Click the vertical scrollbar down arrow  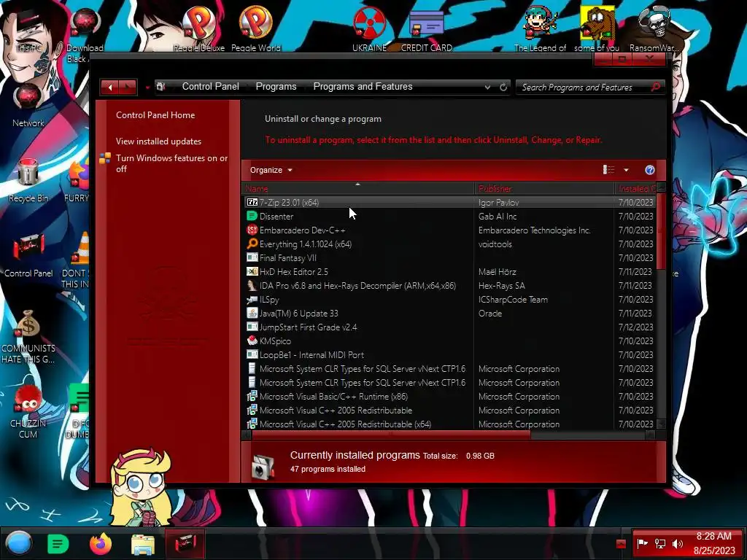pos(661,424)
